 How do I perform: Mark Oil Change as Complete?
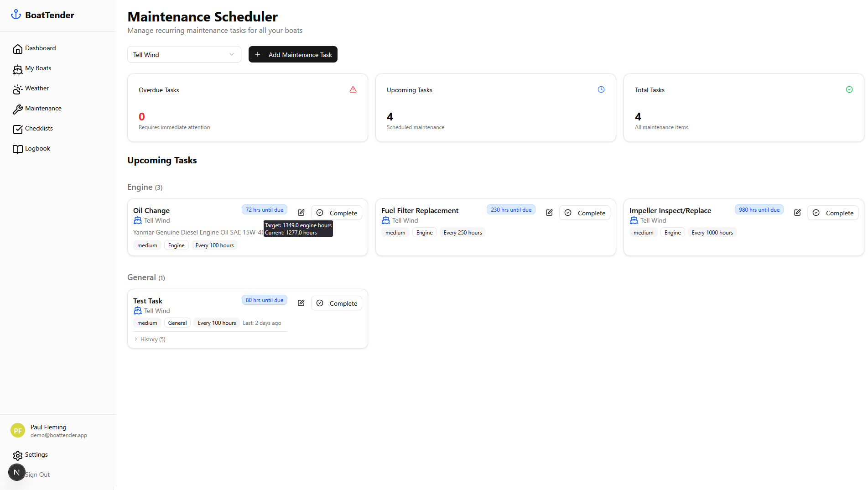[x=337, y=213]
